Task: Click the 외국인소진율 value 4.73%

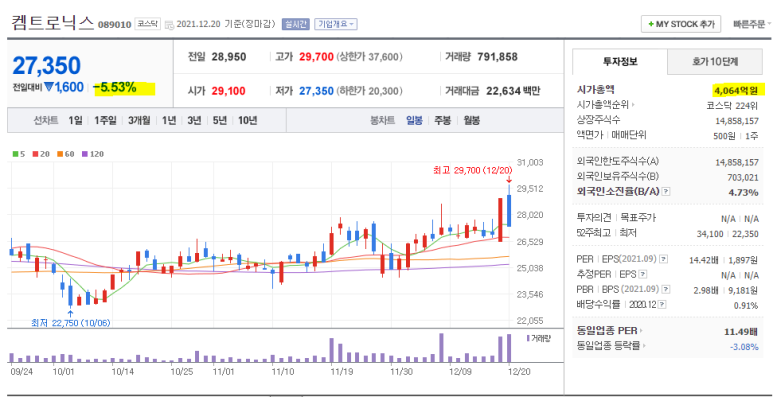Action: pos(743,192)
